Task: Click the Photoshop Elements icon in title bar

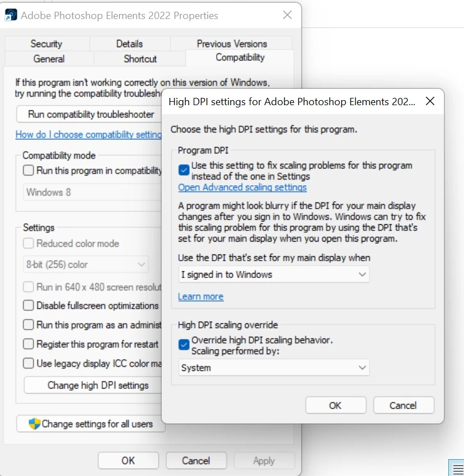Action: (x=11, y=15)
